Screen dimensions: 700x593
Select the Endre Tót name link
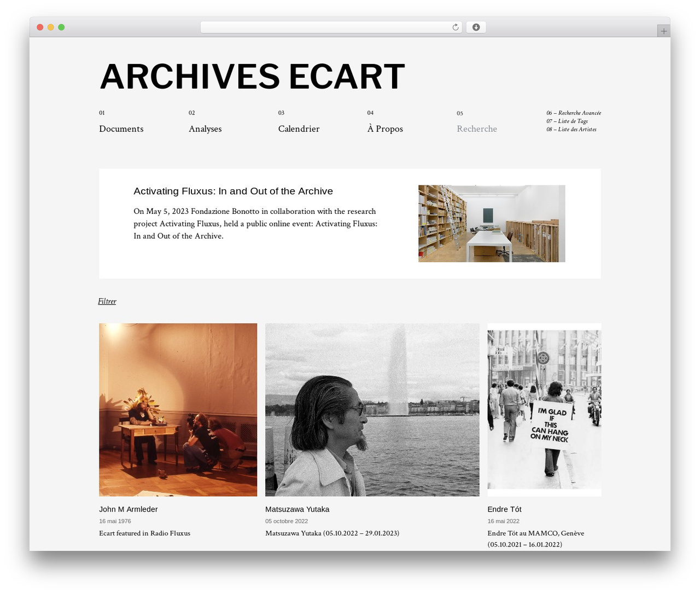point(504,509)
